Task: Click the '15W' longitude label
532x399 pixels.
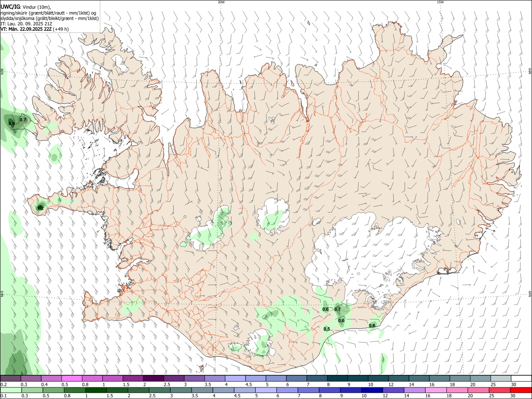Action: [x=440, y=2]
